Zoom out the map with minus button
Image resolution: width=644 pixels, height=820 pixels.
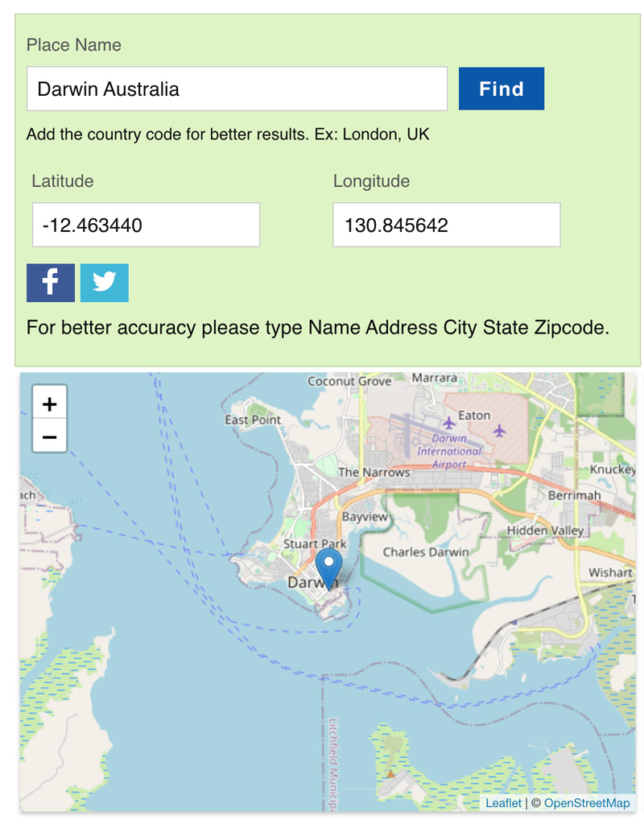click(x=50, y=436)
